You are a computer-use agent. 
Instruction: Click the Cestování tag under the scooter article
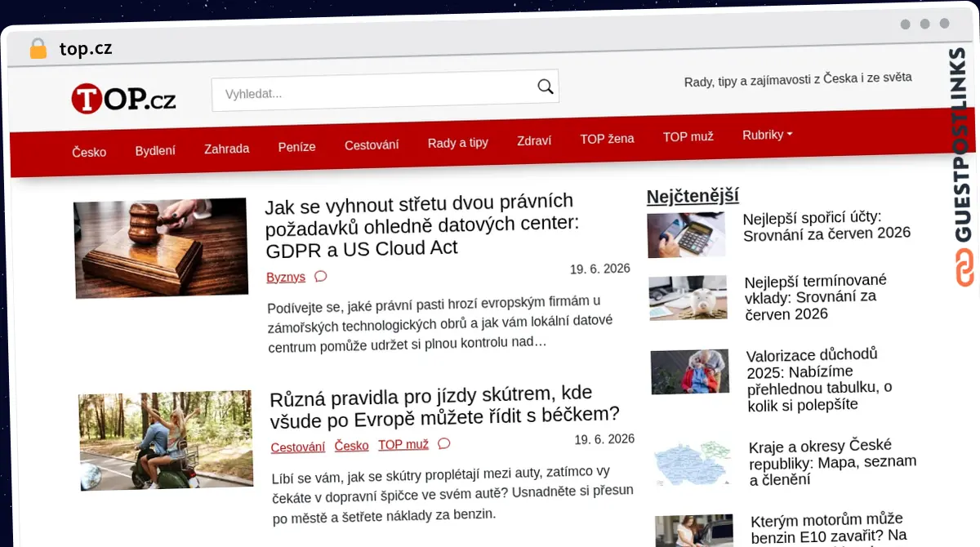[298, 447]
